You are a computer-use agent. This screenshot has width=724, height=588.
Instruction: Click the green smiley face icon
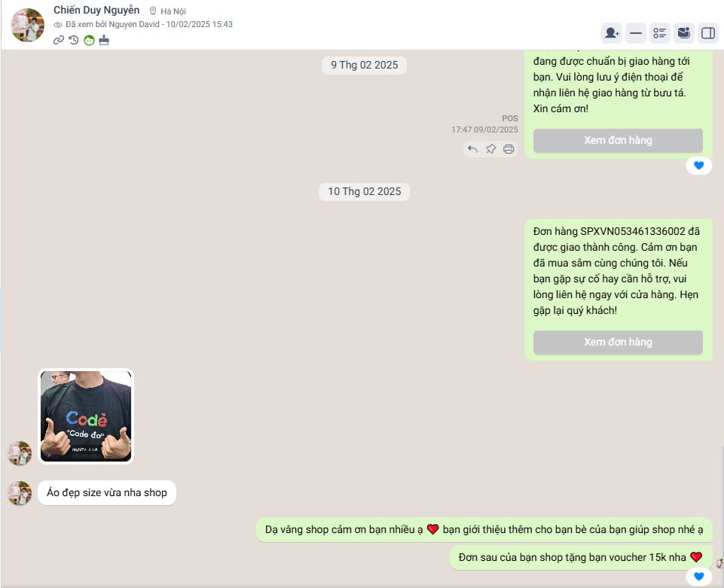89,40
